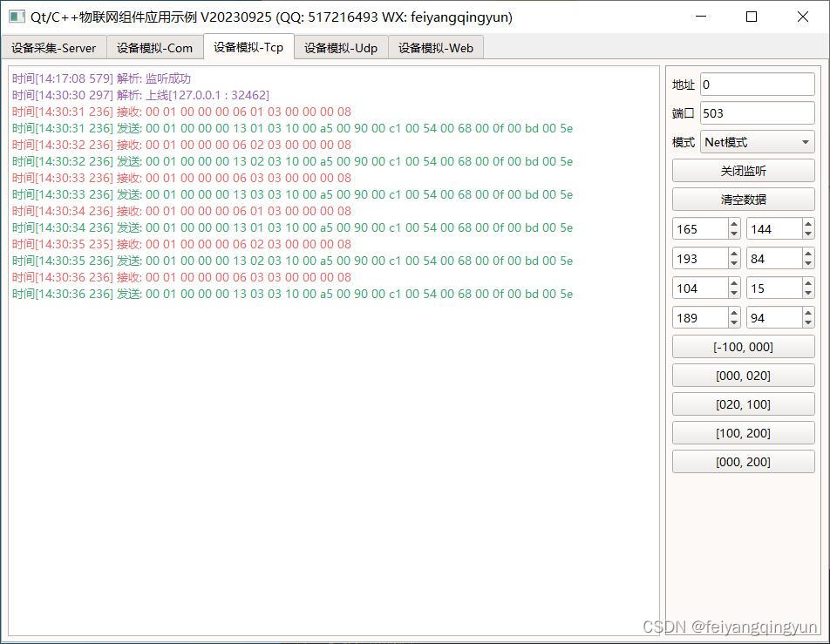Click 关闭监听 to stop listening
Image resolution: width=830 pixels, height=644 pixels.
click(x=743, y=170)
